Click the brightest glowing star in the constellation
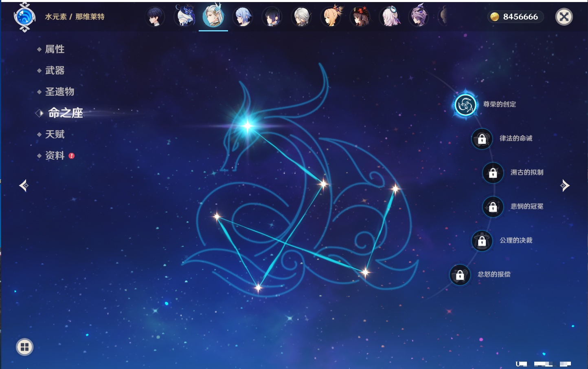 [x=247, y=126]
